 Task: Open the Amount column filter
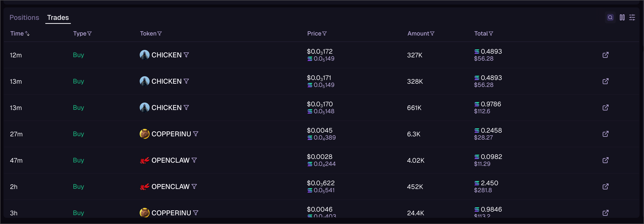pos(432,34)
